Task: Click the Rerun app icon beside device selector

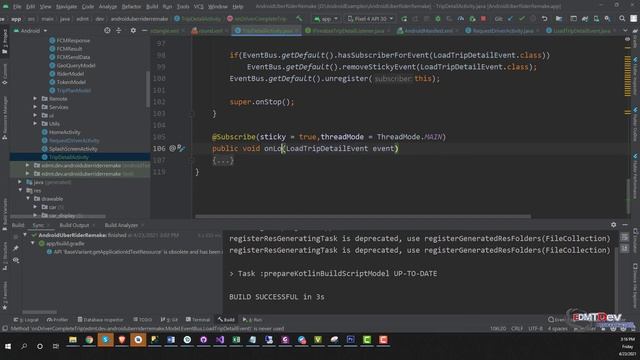Action: pyautogui.click(x=404, y=19)
